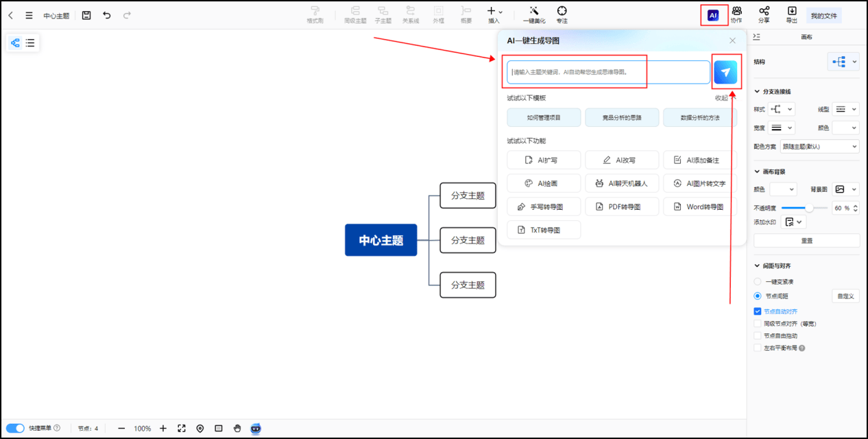Toggle the 快捷菜单 switch off
The width and height of the screenshot is (868, 439).
point(14,428)
